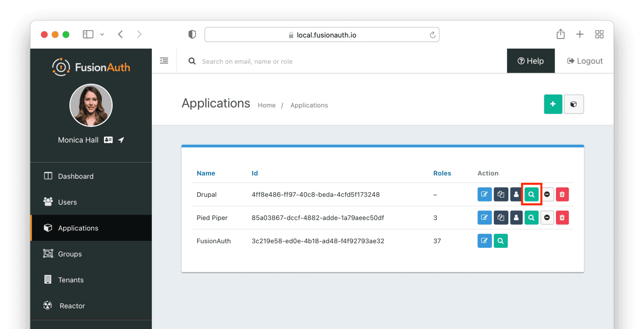Select Applications in sidebar
Screen dimensions: 644x329
pyautogui.click(x=91, y=228)
